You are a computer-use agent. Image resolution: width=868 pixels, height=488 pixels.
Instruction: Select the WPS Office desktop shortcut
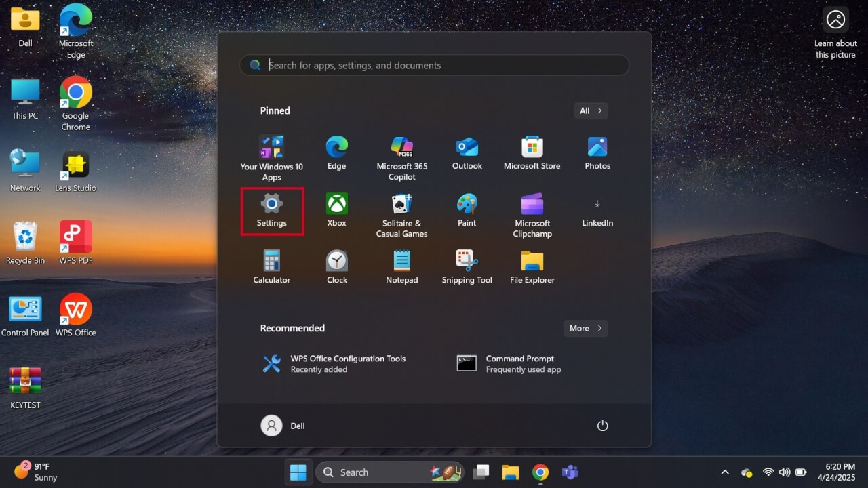tap(76, 317)
